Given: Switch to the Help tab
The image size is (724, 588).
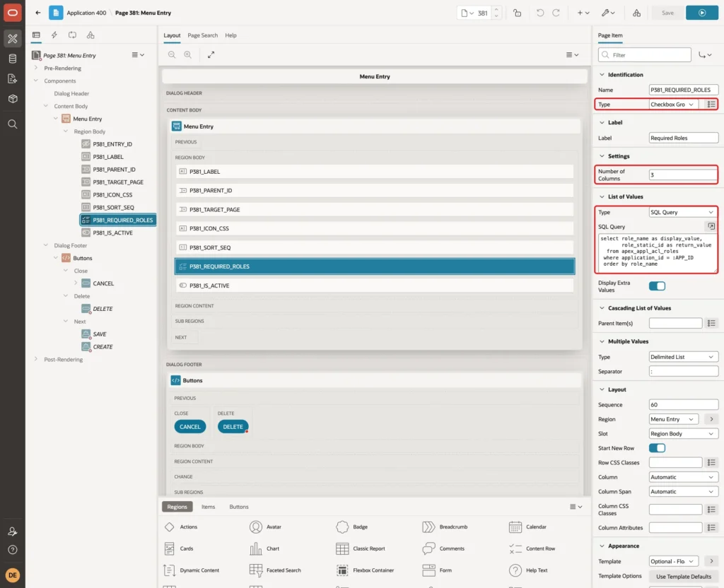Looking at the screenshot, I should click(231, 35).
